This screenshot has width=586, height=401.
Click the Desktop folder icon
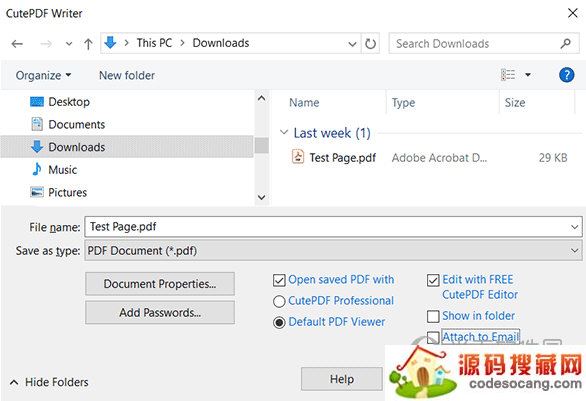click(x=37, y=102)
